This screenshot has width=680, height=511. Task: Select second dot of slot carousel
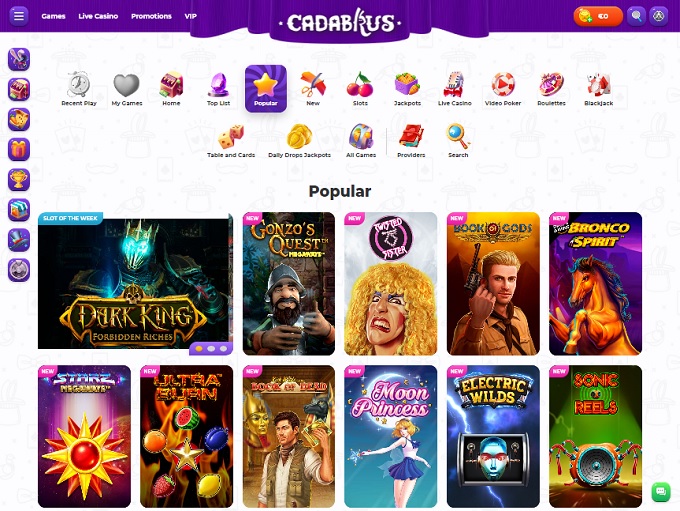[211, 348]
